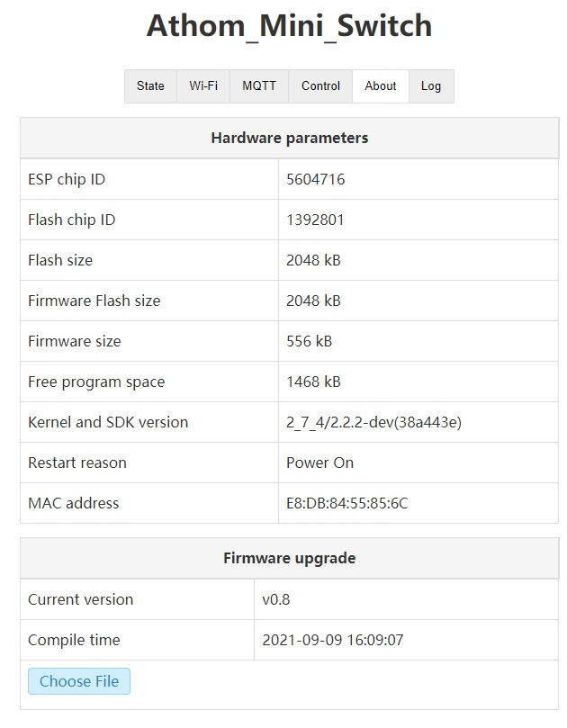567x728 pixels.
Task: Select the MQTT tab
Action: (258, 85)
